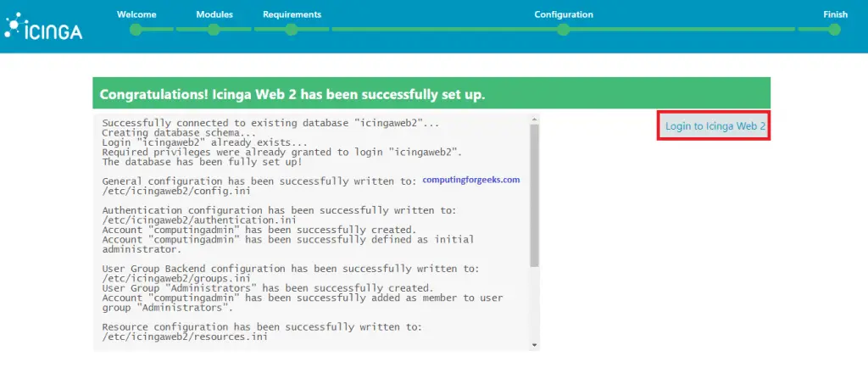Click the Configuration step progress dot

pyautogui.click(x=564, y=30)
